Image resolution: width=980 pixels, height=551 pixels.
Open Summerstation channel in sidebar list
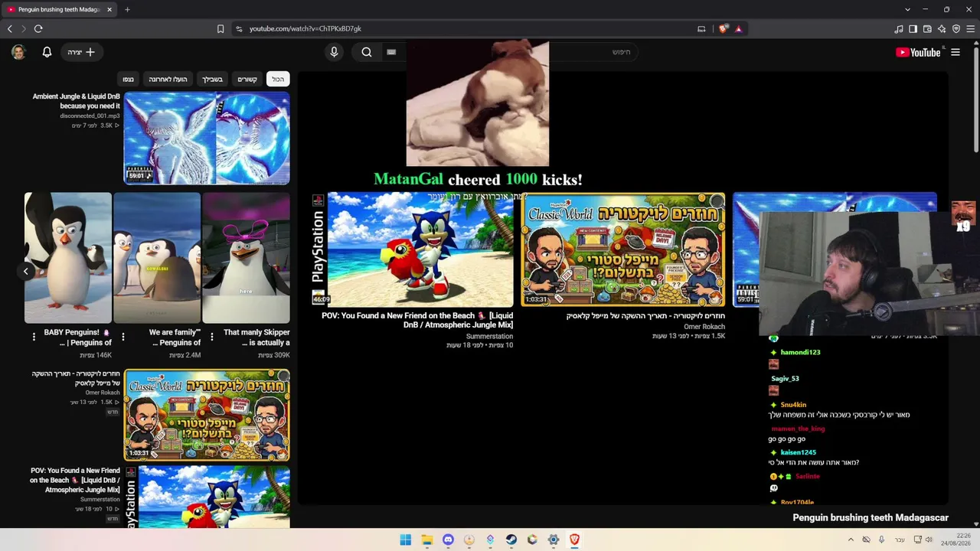coord(100,500)
